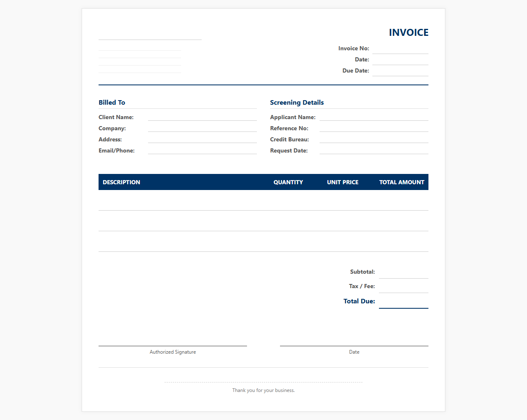Screen dimensions: 527x420
Task: Click the Total Due label
Action: [x=359, y=301]
